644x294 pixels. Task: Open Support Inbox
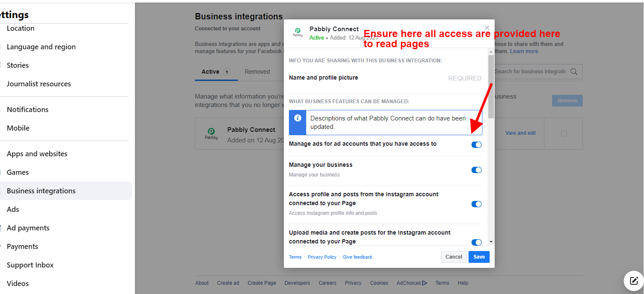click(x=30, y=265)
